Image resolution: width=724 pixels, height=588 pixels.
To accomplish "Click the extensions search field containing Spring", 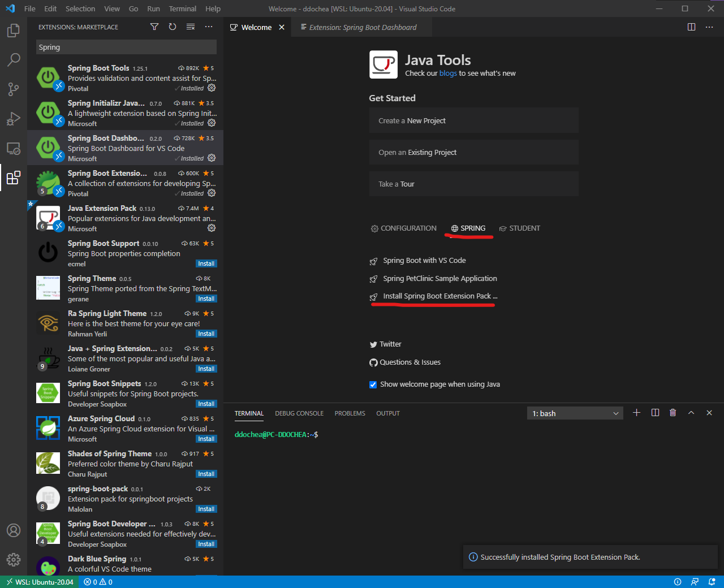I will (126, 47).
